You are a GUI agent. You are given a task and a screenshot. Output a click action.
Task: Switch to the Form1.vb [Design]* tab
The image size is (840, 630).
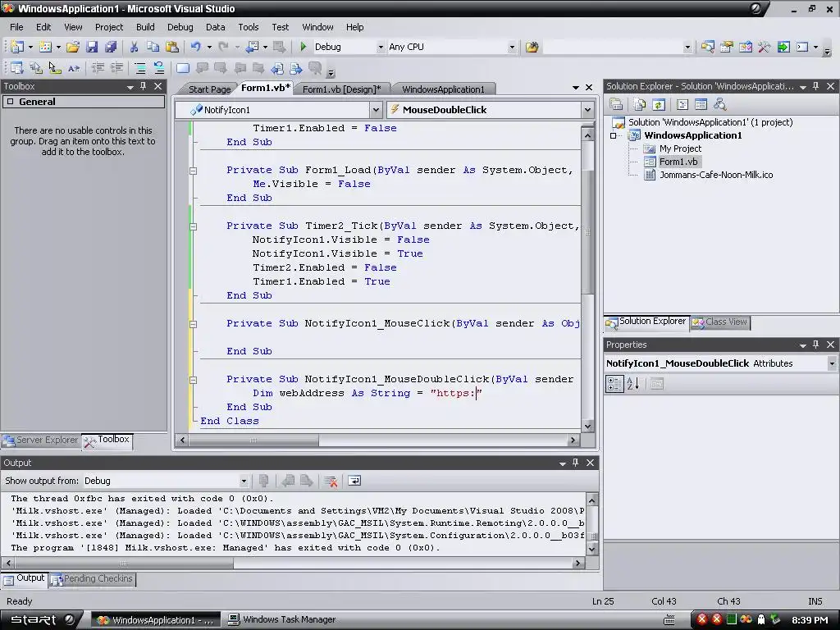(x=341, y=89)
